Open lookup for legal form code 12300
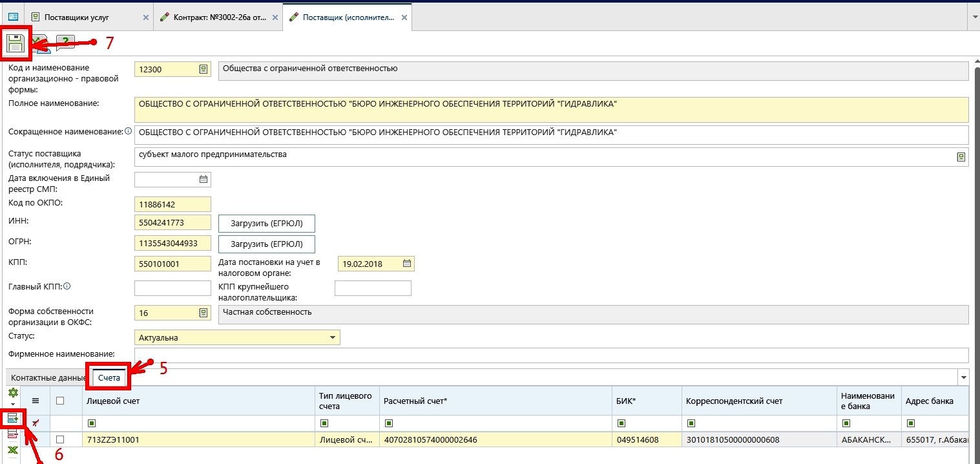The image size is (980, 464). click(x=203, y=69)
